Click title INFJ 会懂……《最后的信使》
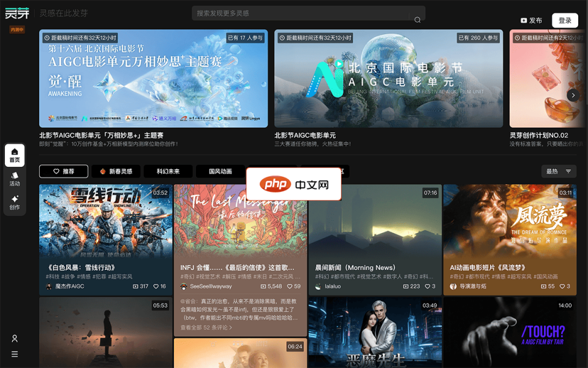Screen dimensions: 588x368 pos(237,267)
